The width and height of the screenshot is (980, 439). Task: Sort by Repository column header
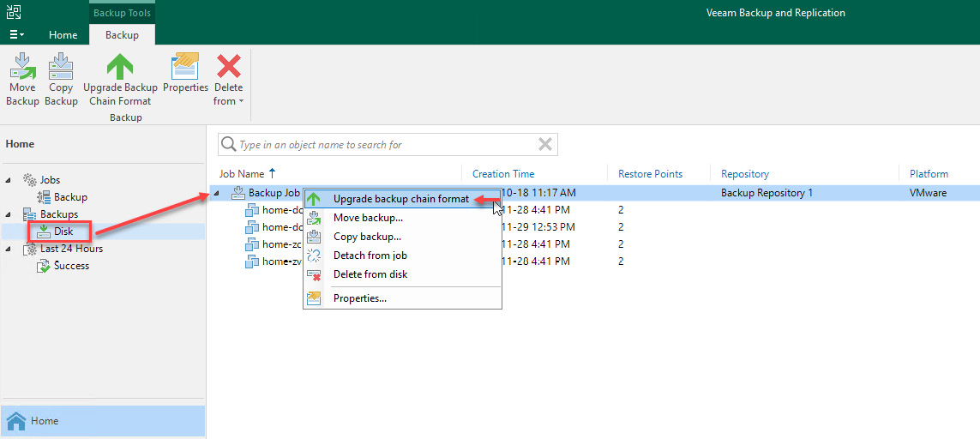coord(745,174)
